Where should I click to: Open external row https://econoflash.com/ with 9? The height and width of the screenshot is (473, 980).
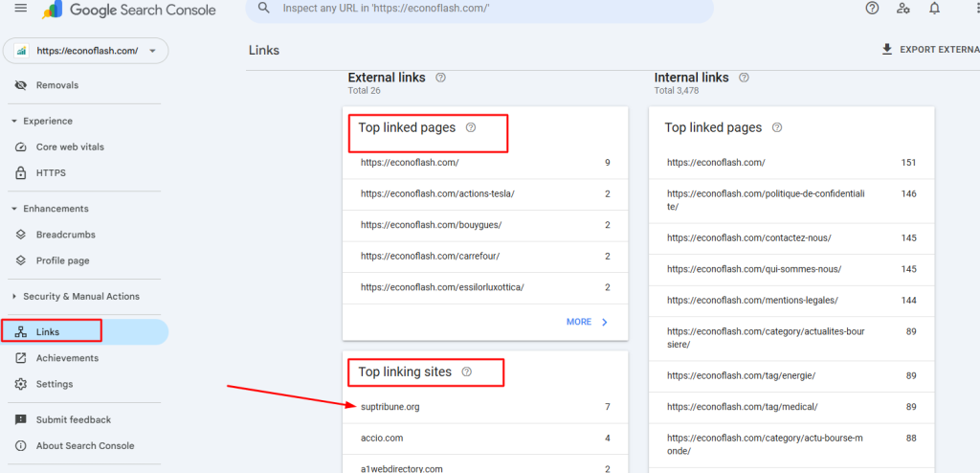pos(485,163)
